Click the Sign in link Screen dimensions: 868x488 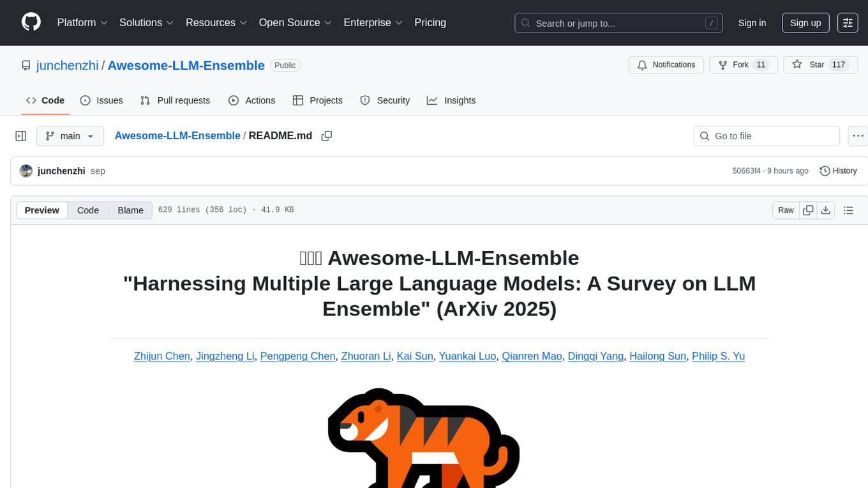tap(752, 23)
